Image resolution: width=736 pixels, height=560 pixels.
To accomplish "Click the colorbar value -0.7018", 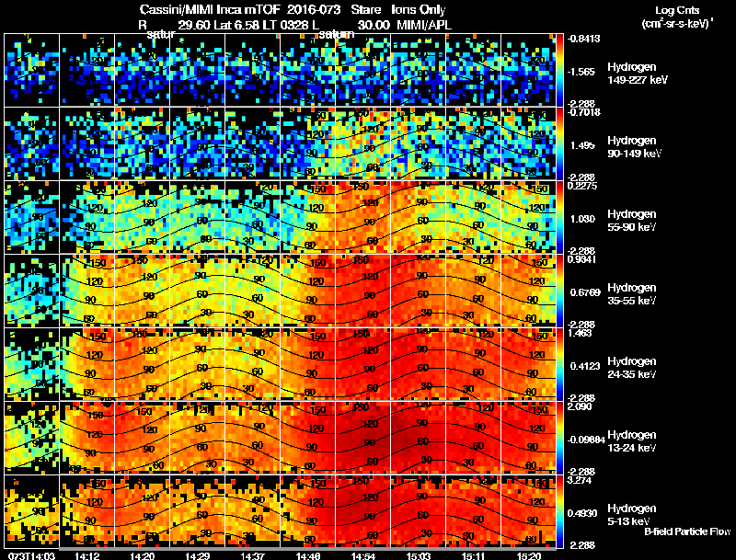I will (x=584, y=112).
